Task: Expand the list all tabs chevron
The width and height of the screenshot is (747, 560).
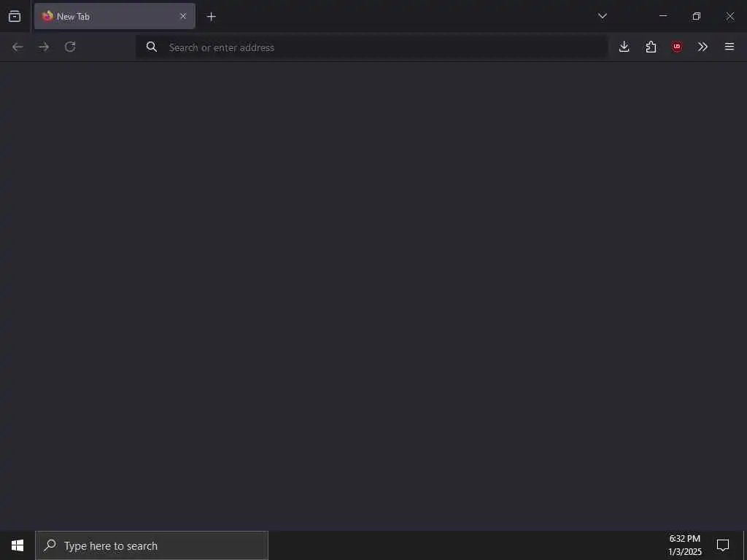Action: click(602, 16)
